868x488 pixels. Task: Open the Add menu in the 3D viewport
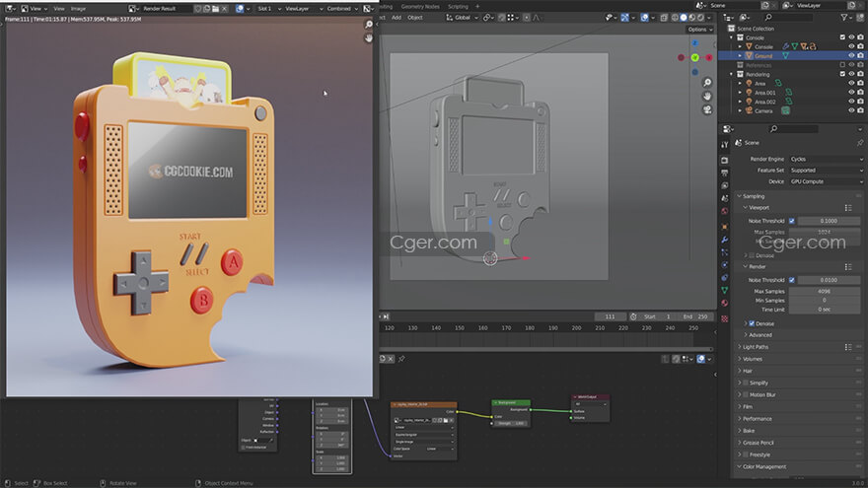(x=397, y=18)
